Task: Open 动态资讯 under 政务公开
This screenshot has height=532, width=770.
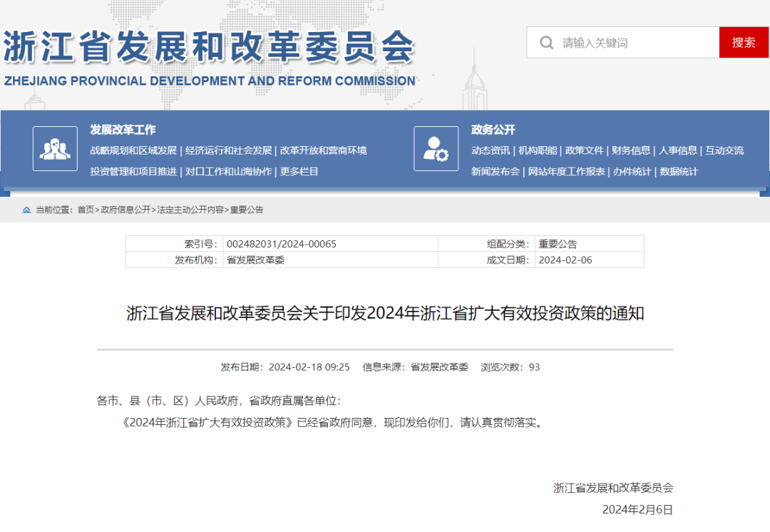Action: (491, 150)
